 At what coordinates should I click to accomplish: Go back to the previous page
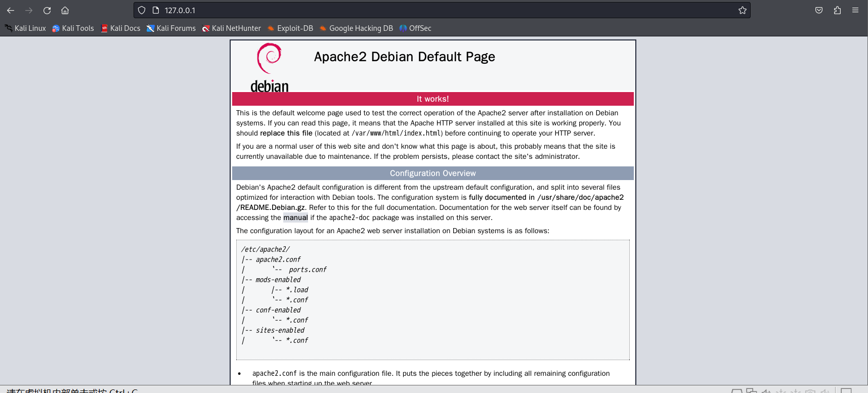tap(11, 10)
